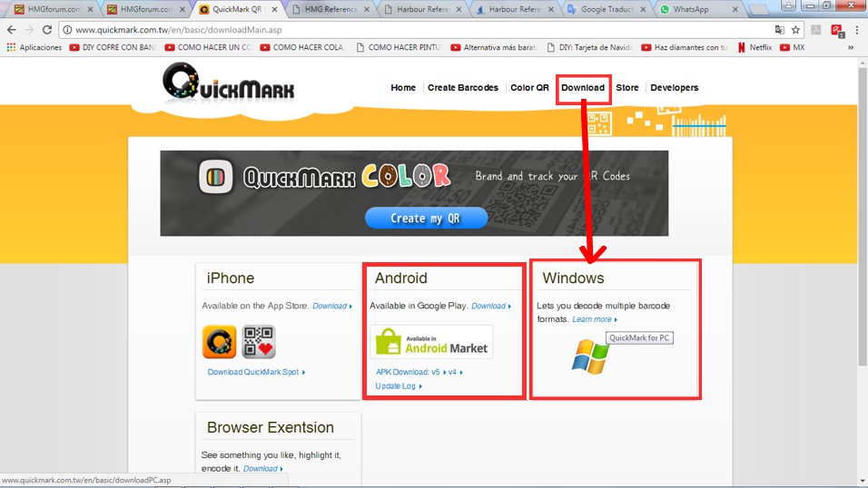
Task: Click the Windows logo icon
Action: tap(590, 356)
